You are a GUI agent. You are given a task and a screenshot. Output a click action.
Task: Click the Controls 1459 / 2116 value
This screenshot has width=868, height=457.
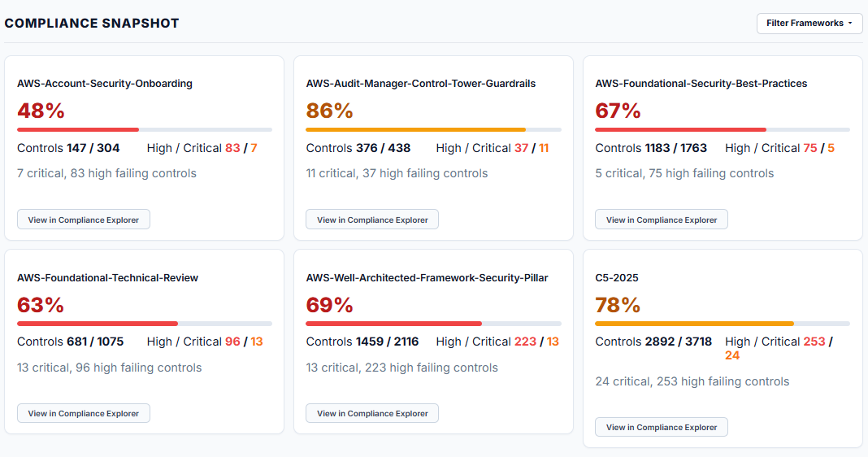[x=362, y=342]
